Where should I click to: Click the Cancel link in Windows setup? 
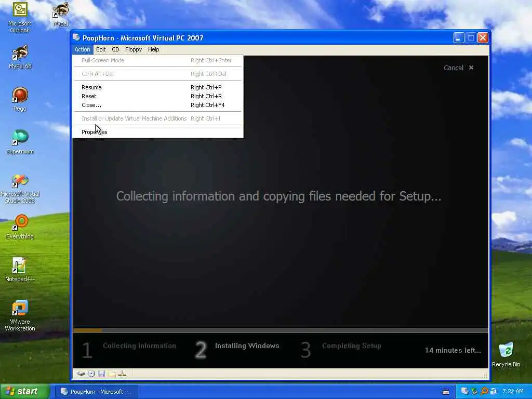(x=453, y=68)
